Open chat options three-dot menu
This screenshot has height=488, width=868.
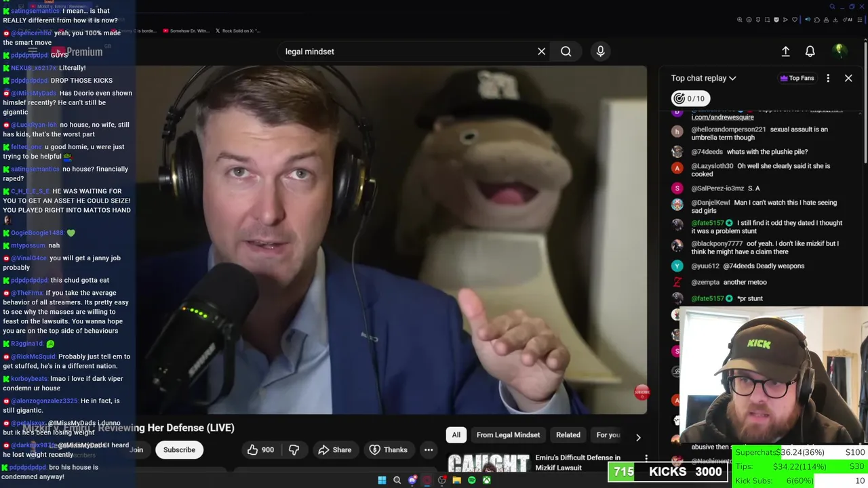point(828,78)
